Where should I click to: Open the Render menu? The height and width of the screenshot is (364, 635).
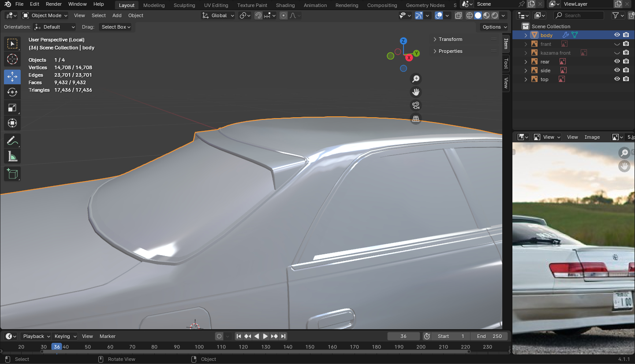[54, 4]
